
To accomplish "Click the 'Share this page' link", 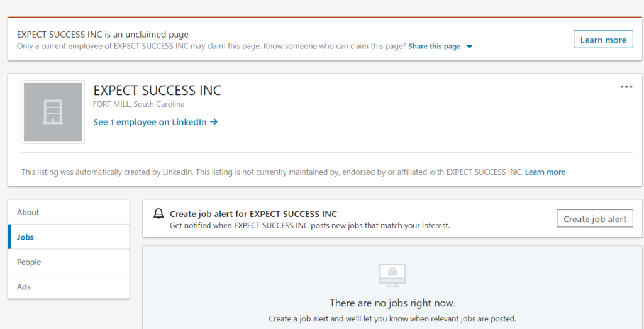I will [x=434, y=47].
